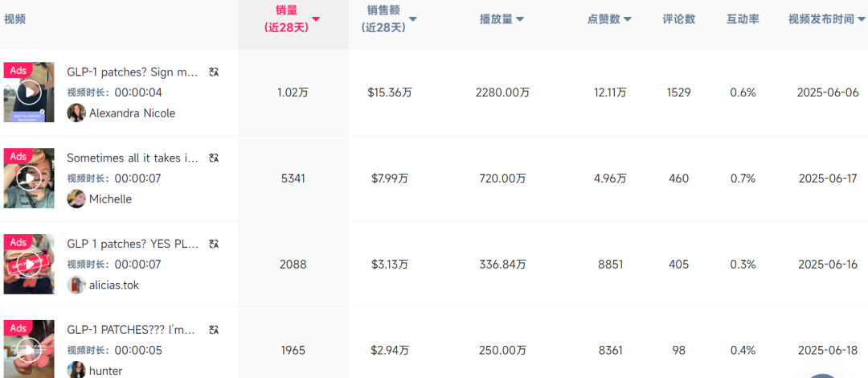Play Michelle's video thumbnail
Screen dimensions: 868x378
click(29, 178)
